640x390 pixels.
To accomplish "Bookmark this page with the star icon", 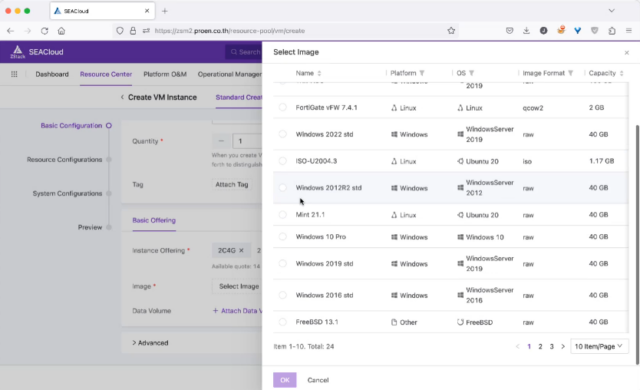I will pyautogui.click(x=451, y=31).
